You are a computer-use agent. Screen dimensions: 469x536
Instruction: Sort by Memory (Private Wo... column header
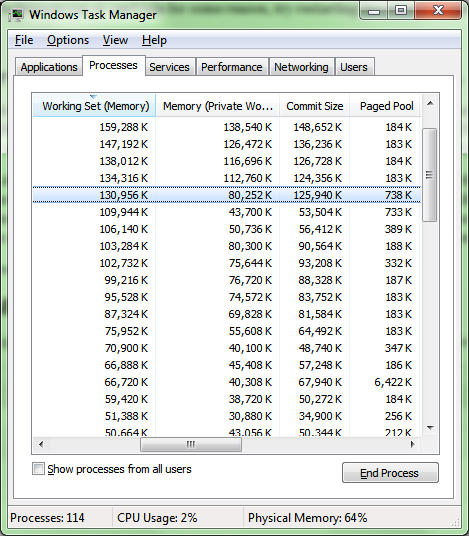click(x=218, y=106)
